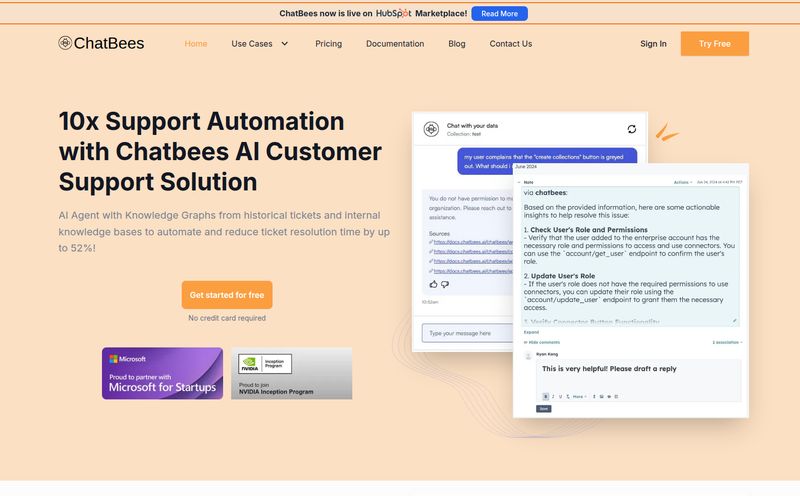
Task: Open the Documentation page
Action: pyautogui.click(x=395, y=44)
